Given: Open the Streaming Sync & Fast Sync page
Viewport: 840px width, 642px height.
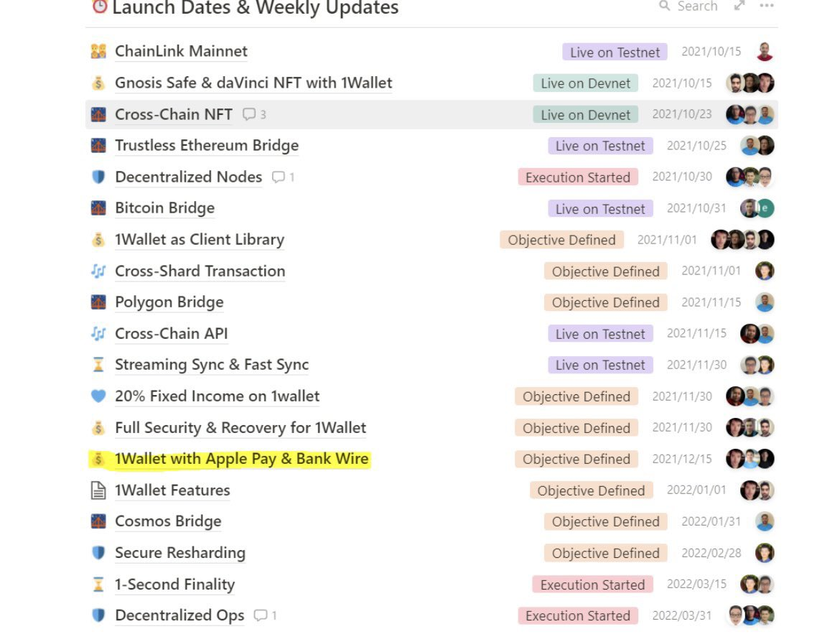Looking at the screenshot, I should coord(212,365).
